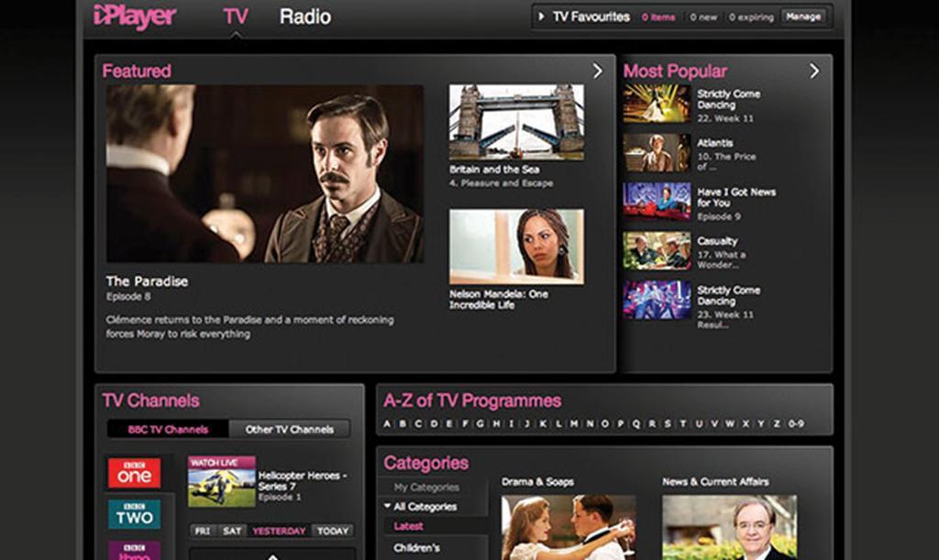Open Britain and the Sea thumbnail
The height and width of the screenshot is (560, 939).
tap(517, 122)
